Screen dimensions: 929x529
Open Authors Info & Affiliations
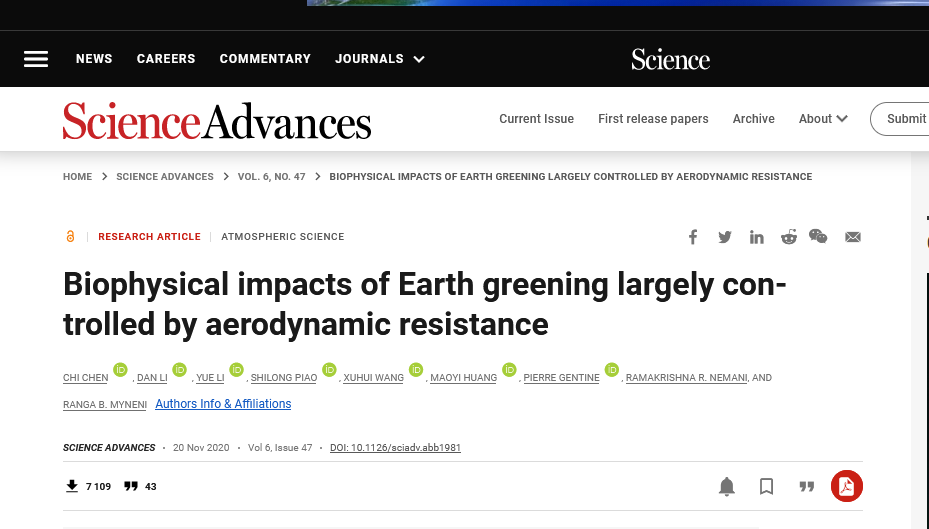[223, 404]
